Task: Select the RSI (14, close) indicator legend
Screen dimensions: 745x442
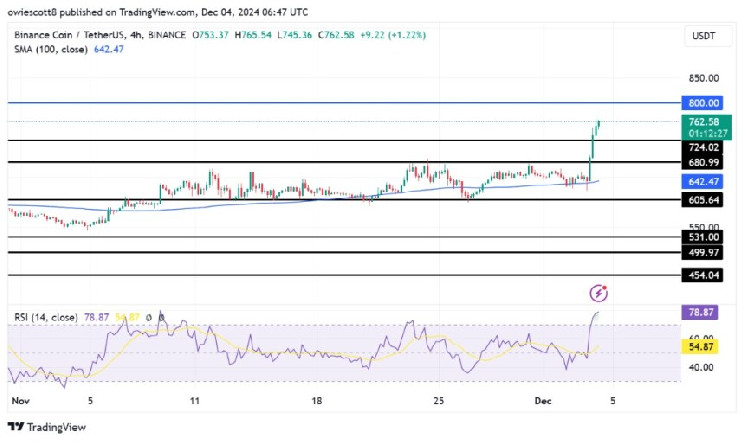Action: (x=46, y=318)
